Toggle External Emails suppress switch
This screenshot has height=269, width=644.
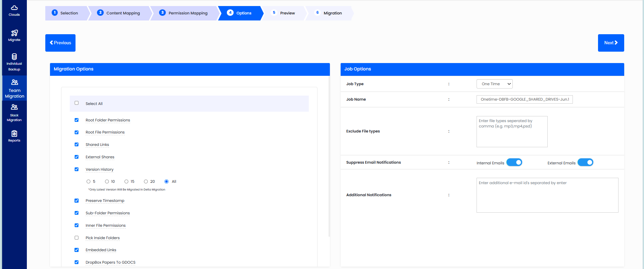click(x=585, y=162)
